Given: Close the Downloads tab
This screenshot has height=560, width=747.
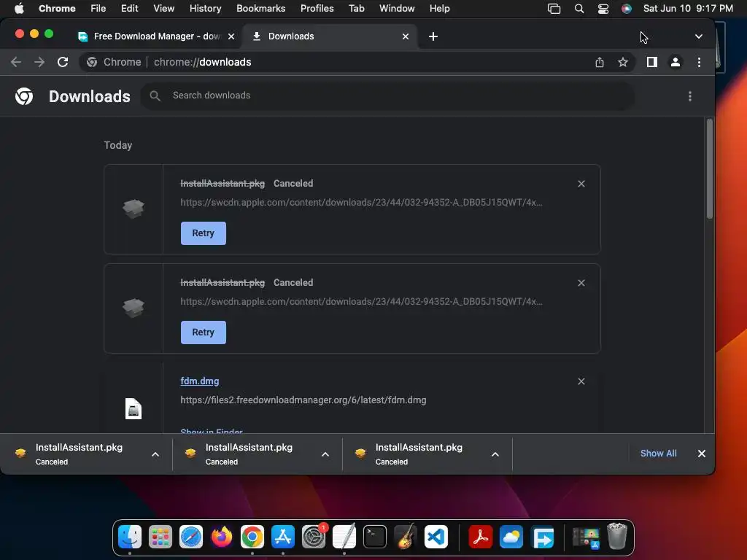Looking at the screenshot, I should (x=406, y=36).
